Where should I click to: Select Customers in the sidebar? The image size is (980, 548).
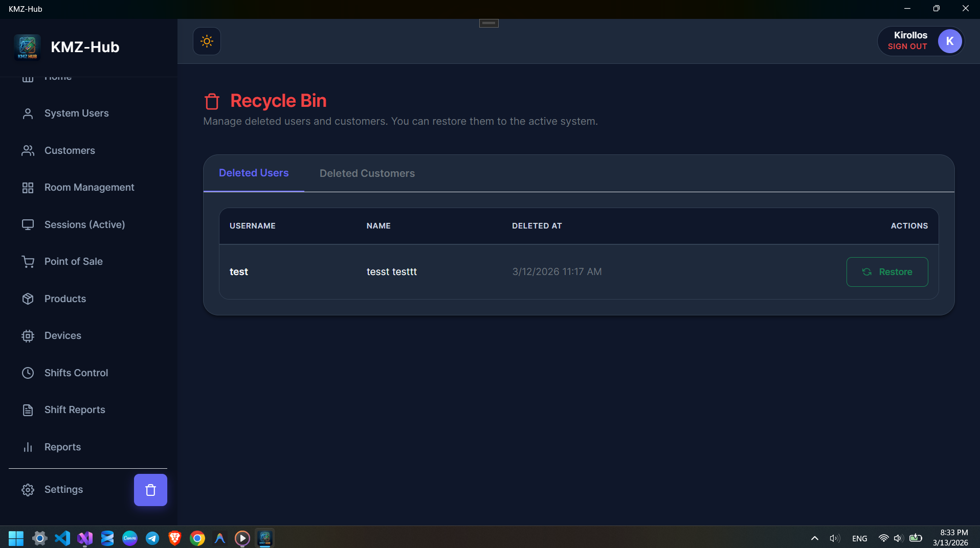[x=70, y=150]
